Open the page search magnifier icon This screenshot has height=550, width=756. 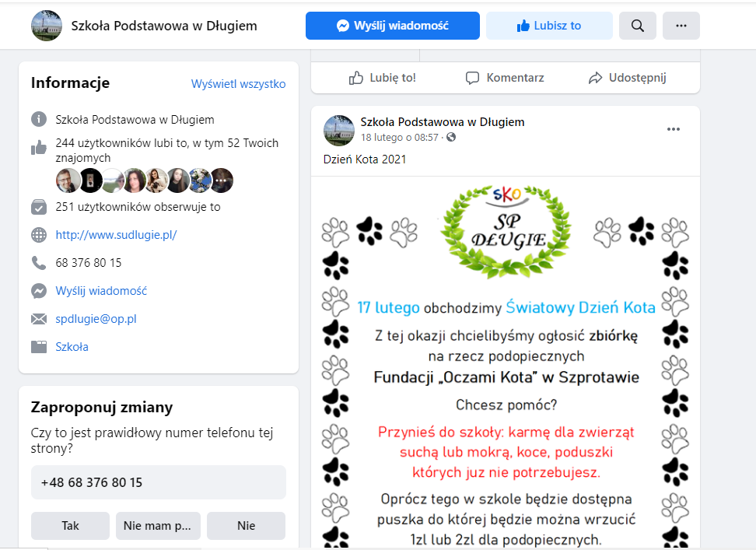638,26
